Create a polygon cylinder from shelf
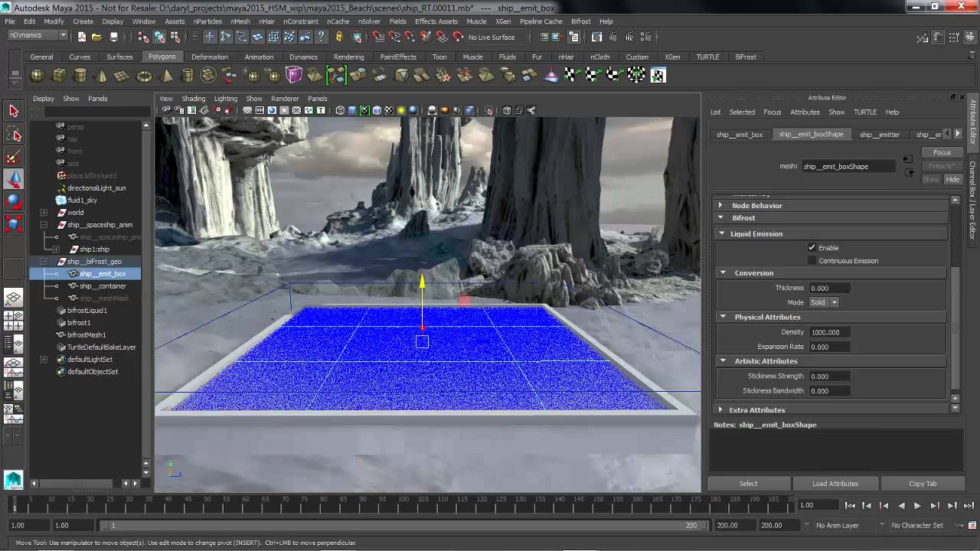The height and width of the screenshot is (551, 980). pyautogui.click(x=80, y=75)
